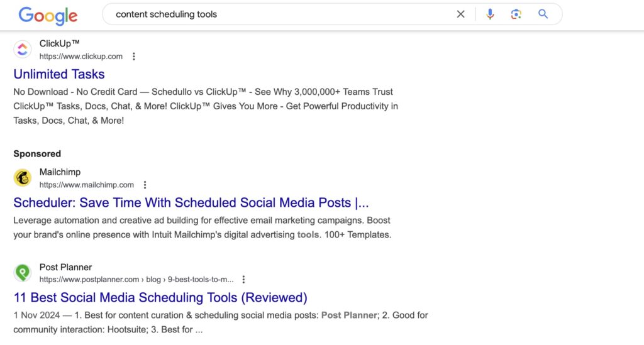Screen dimensions: 644x345
Task: Open the Unlimited Tasks ad link
Action: 59,74
